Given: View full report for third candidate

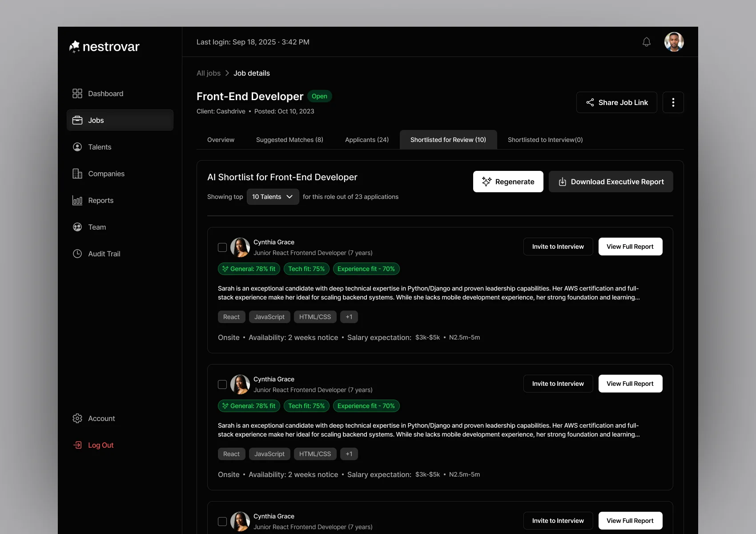Looking at the screenshot, I should tap(630, 521).
